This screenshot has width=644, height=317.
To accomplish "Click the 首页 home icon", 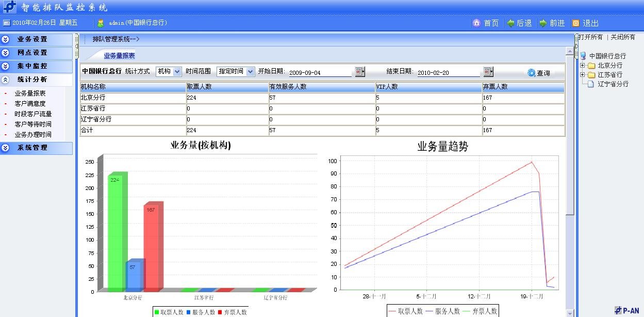I will (477, 23).
